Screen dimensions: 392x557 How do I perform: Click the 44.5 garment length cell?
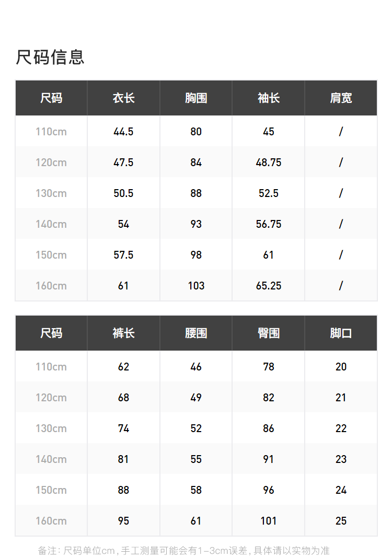pos(123,132)
